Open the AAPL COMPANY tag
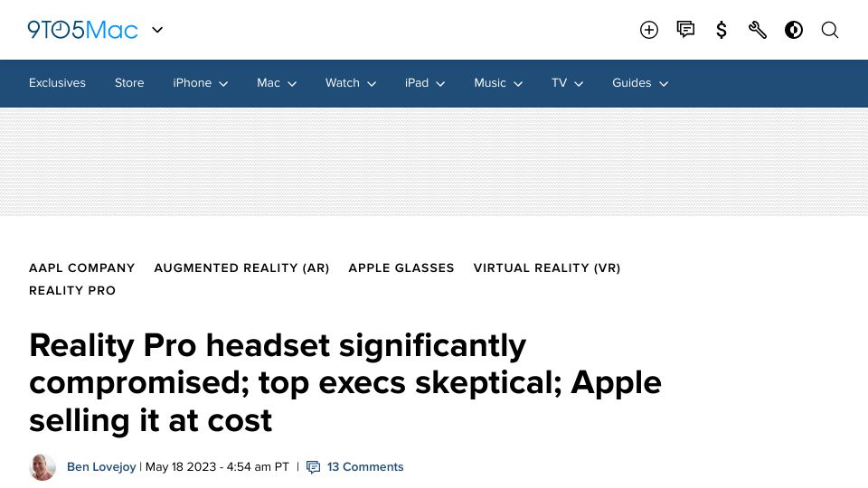The width and height of the screenshot is (868, 488). 82,267
